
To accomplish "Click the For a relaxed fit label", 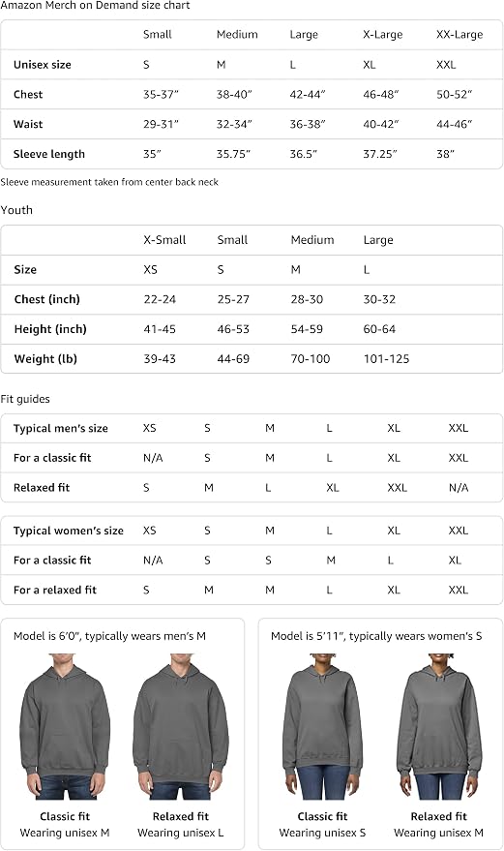I will pyautogui.click(x=55, y=590).
